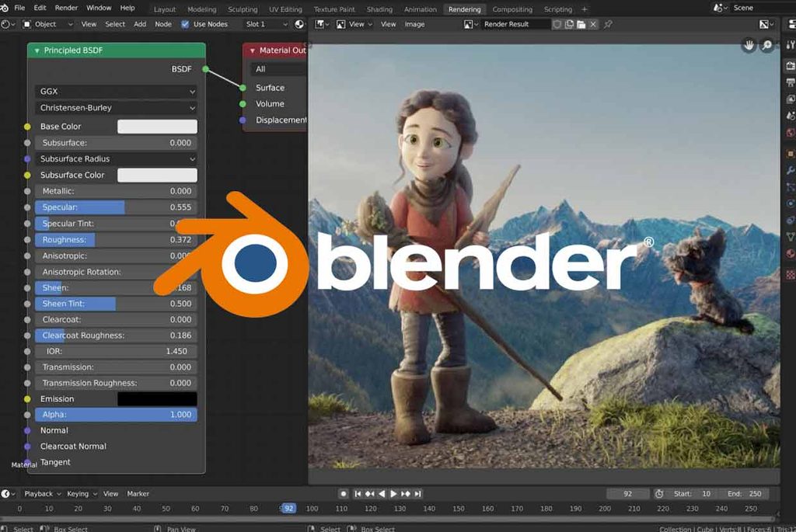Screen dimensions: 796x532
Task: Open the Output properties tab icon
Action: pos(791,82)
